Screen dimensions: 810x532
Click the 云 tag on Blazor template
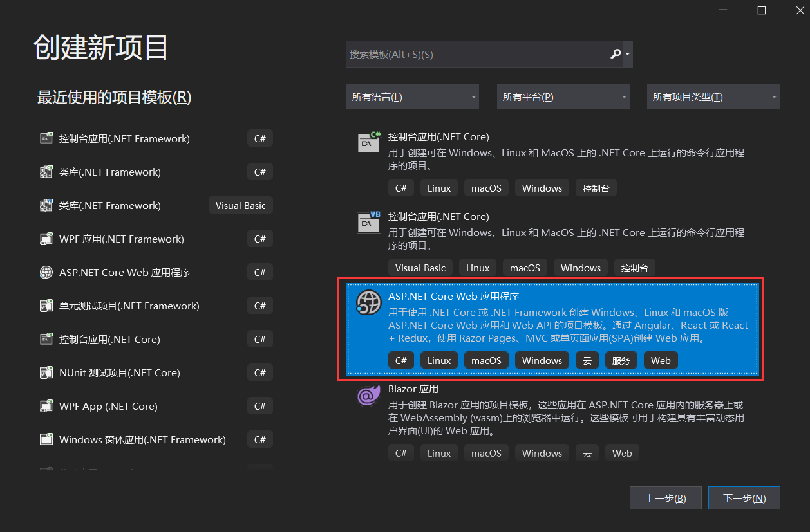(x=587, y=453)
